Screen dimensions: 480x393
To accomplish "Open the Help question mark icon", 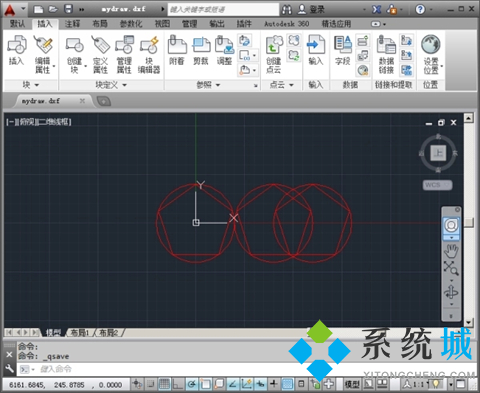I will (x=420, y=9).
